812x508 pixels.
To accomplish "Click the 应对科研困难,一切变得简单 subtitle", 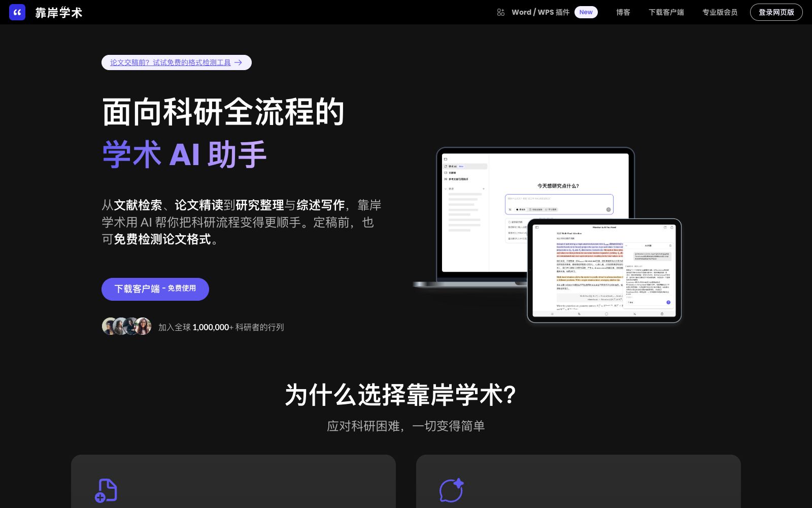I will coord(406,426).
